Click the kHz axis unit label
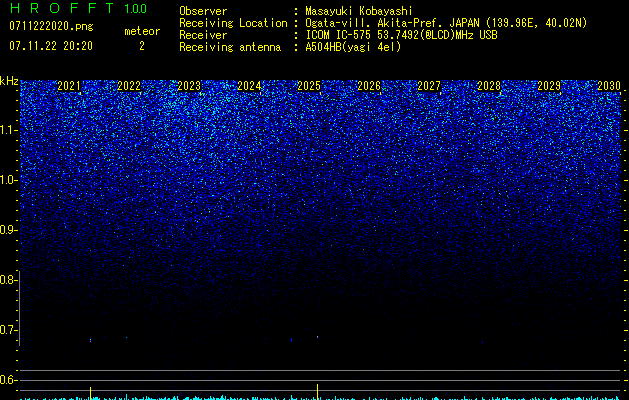 click(x=9, y=81)
